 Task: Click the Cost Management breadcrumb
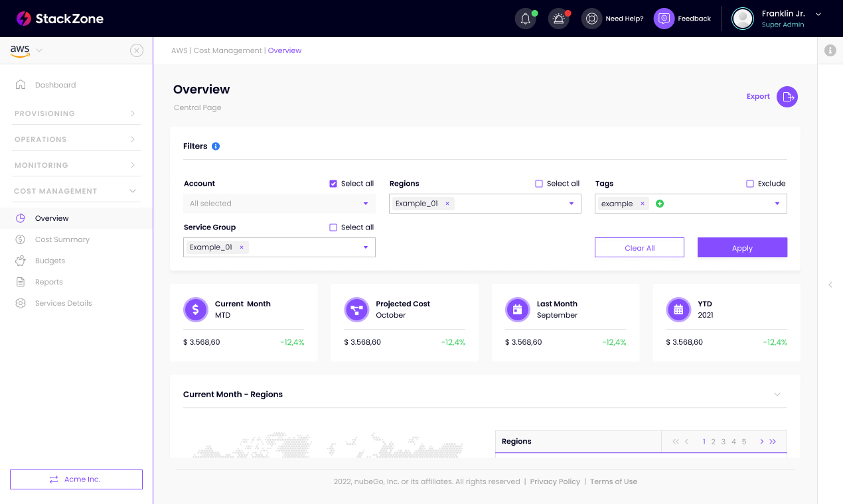[x=228, y=50]
